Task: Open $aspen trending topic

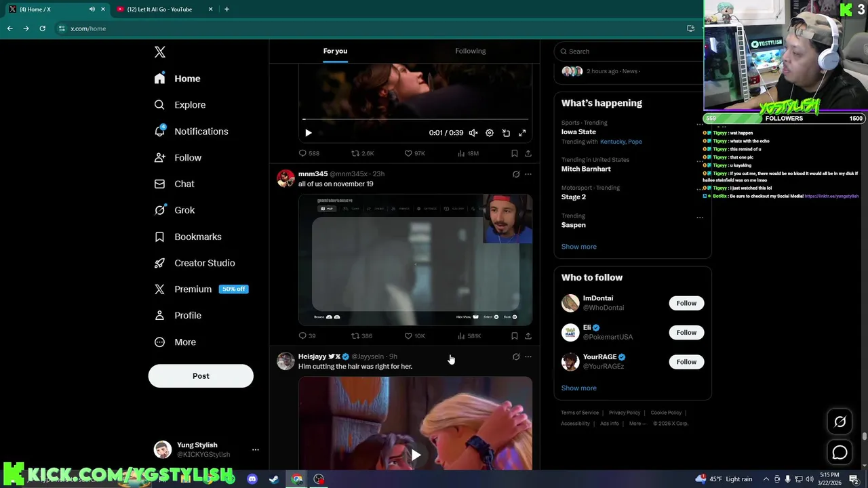Action: click(573, 225)
